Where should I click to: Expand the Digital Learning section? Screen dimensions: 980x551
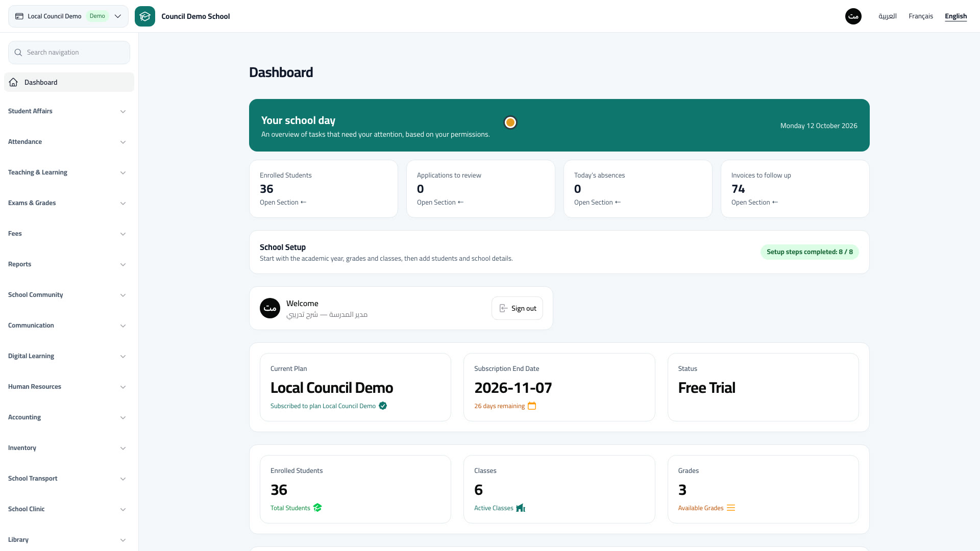[69, 356]
